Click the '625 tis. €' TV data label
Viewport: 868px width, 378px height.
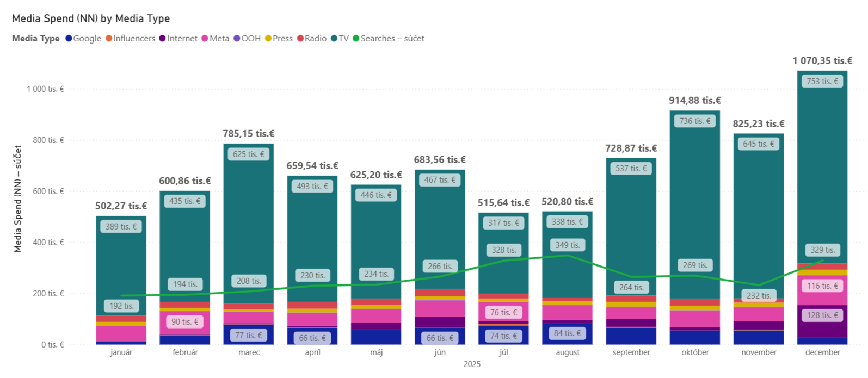(249, 154)
